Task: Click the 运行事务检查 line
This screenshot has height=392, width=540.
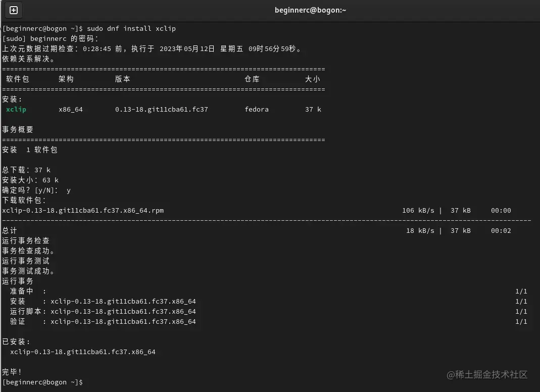Action: [26, 241]
